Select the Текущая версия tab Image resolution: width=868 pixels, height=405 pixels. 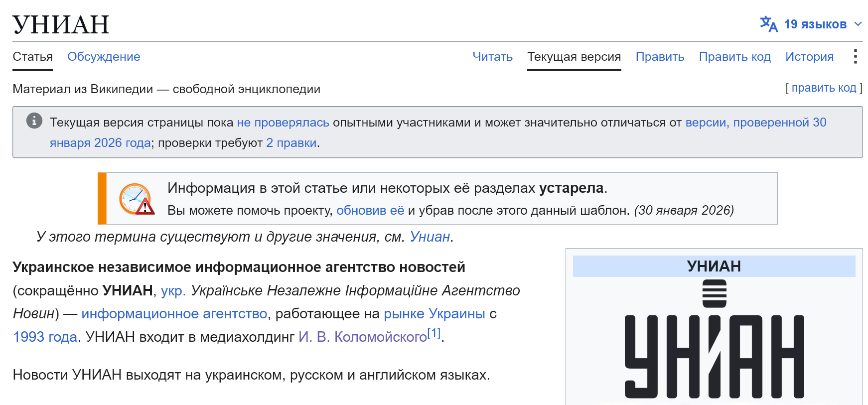point(574,57)
